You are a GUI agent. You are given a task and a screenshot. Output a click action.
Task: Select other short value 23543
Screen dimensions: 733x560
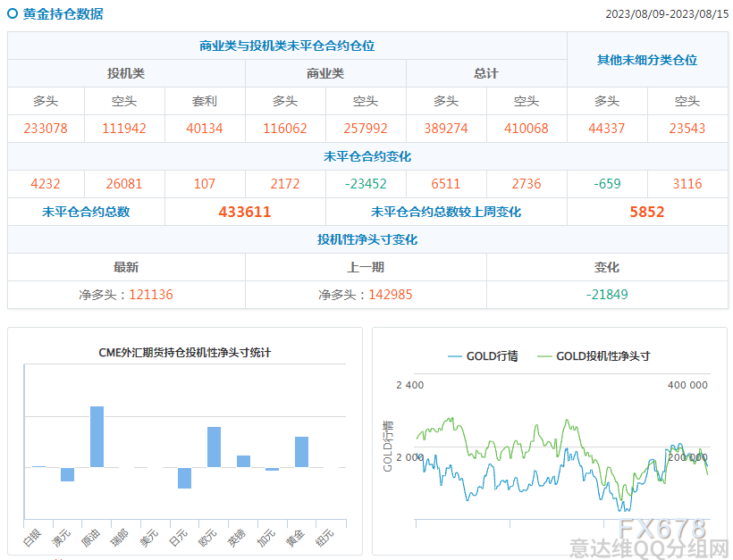[687, 129]
